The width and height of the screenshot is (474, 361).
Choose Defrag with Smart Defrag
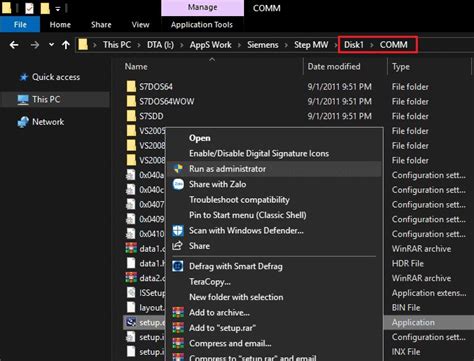click(x=236, y=266)
